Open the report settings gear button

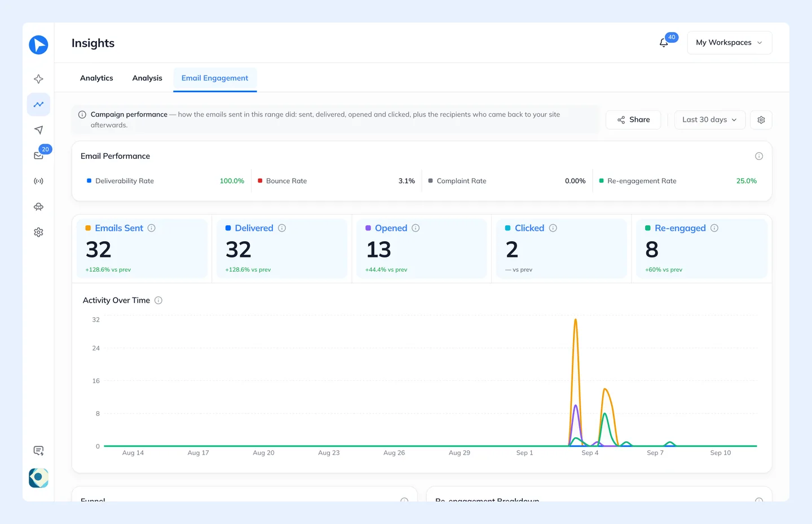[x=761, y=120]
